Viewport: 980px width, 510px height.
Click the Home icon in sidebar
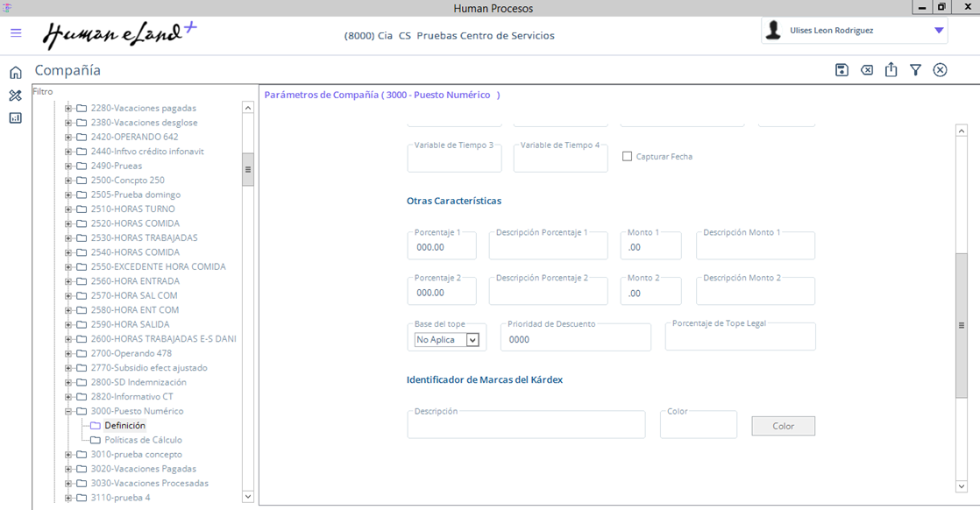[15, 73]
